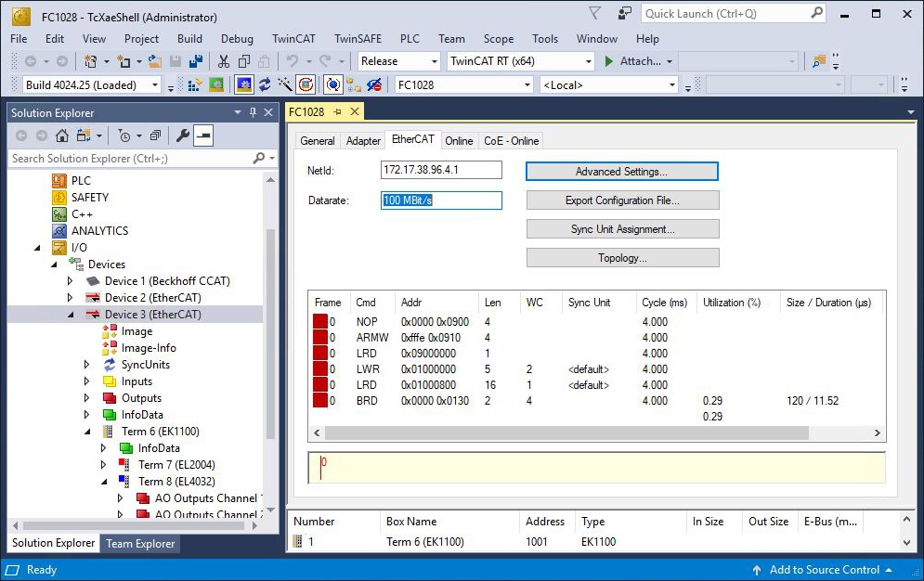
Task: Open the General tab
Action: 317,141
